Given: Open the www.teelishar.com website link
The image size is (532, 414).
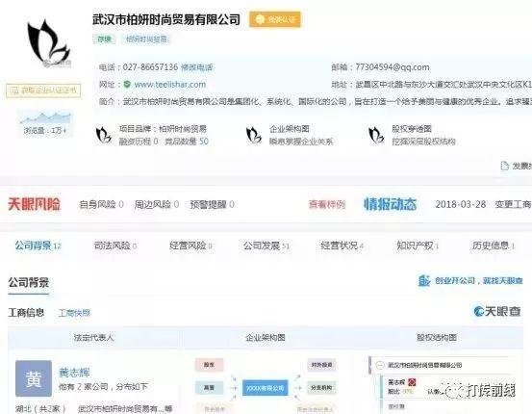Looking at the screenshot, I should (x=170, y=84).
